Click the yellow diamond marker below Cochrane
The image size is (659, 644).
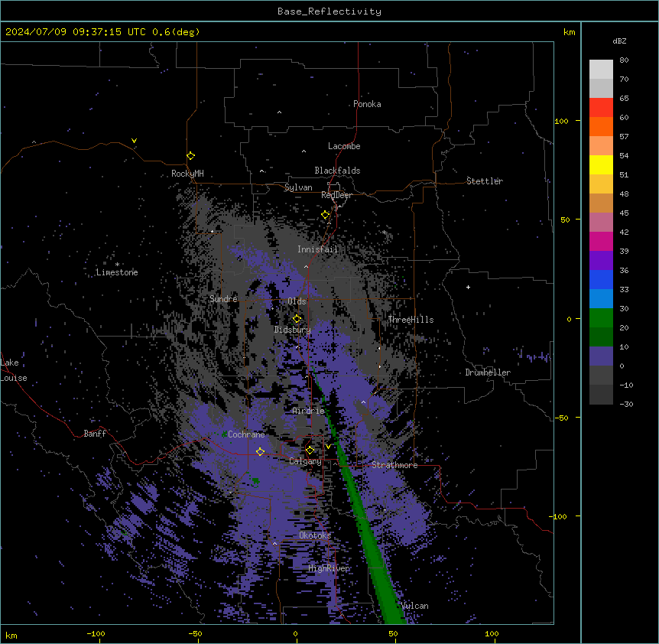(260, 451)
